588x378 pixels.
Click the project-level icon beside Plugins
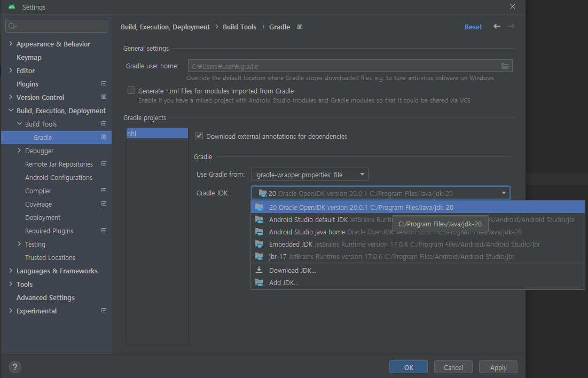pos(104,83)
